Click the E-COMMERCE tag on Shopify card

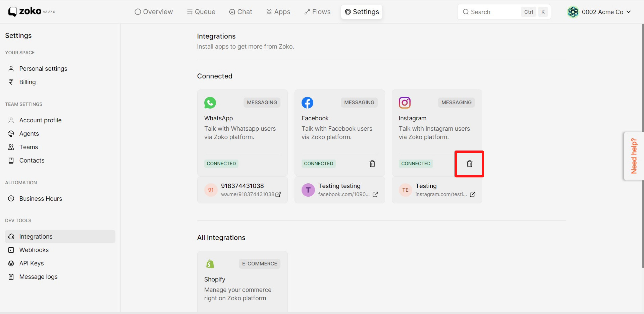[259, 264]
